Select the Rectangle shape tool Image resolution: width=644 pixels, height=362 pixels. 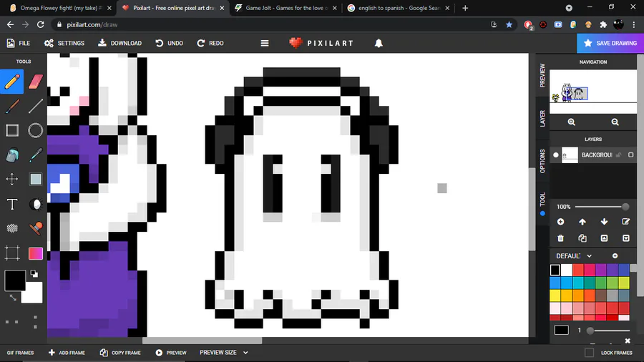12,130
